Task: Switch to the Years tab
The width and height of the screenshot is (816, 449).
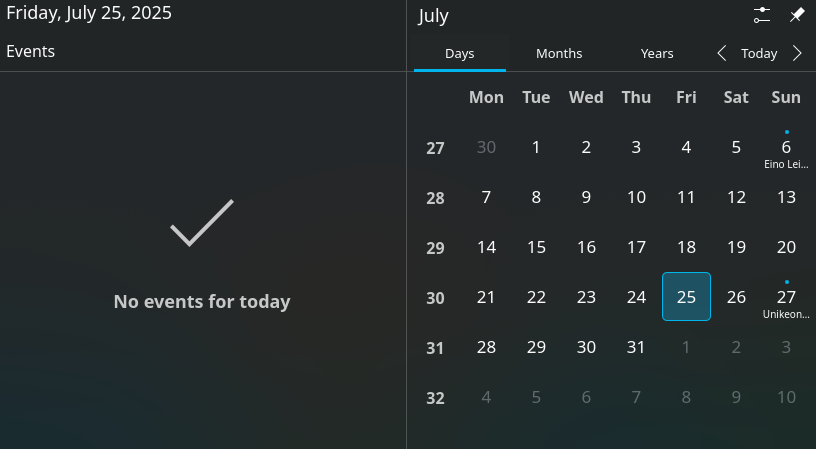Action: pos(657,54)
